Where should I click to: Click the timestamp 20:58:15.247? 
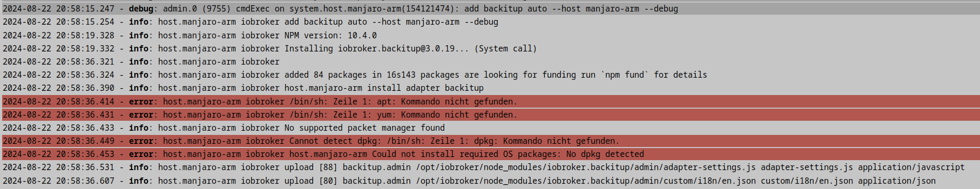(x=85, y=8)
